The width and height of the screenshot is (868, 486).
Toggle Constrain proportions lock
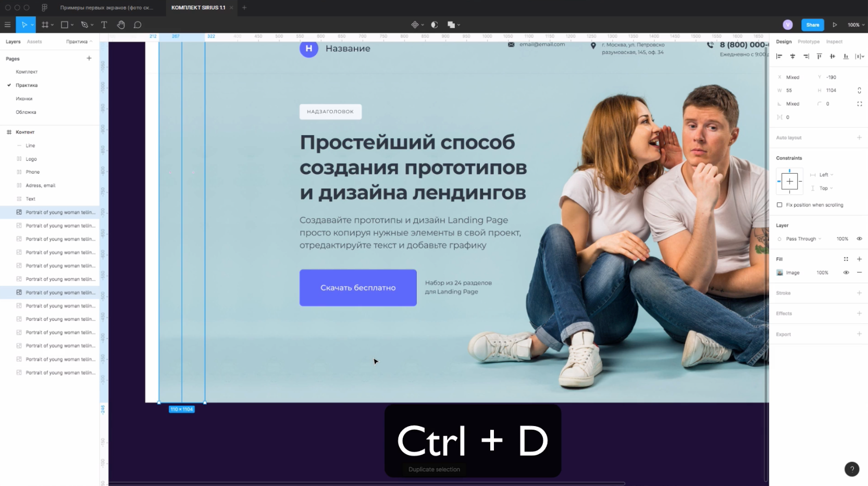pyautogui.click(x=859, y=90)
